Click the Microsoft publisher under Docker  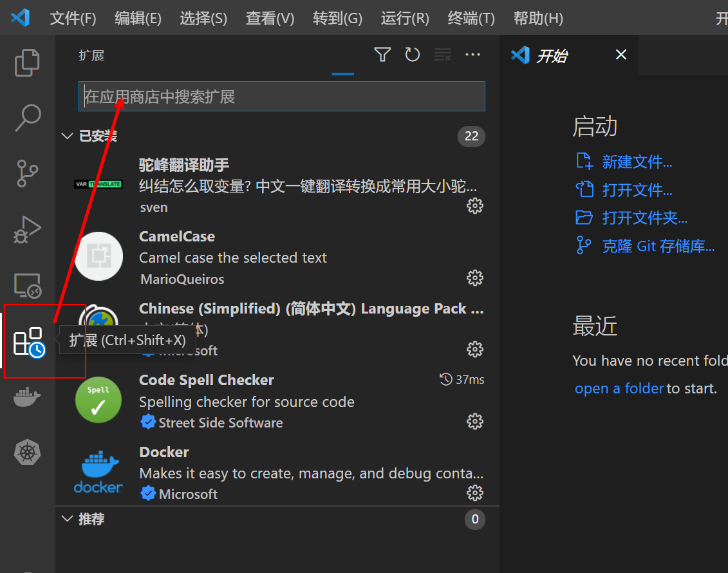click(188, 494)
